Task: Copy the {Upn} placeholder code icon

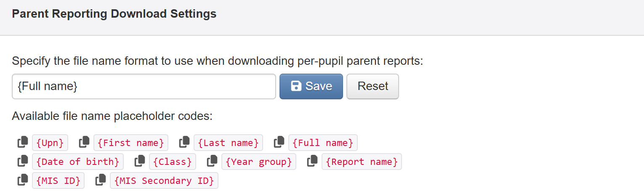Action: tap(23, 142)
